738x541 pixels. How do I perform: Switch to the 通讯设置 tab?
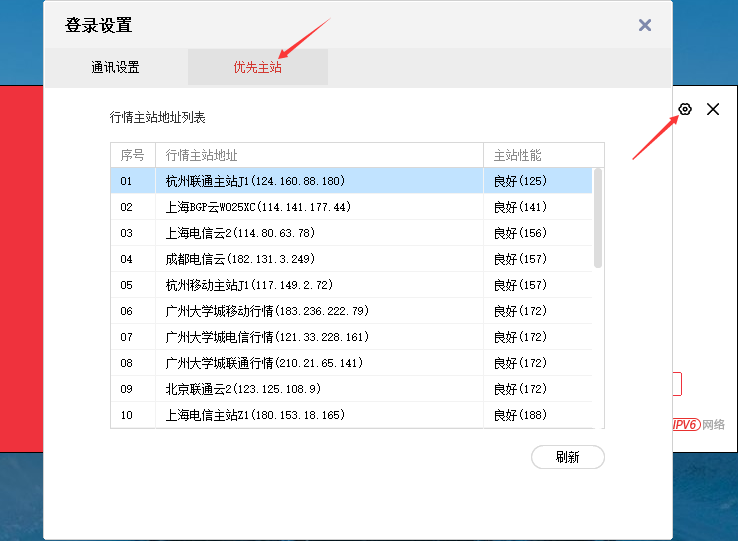[x=115, y=67]
